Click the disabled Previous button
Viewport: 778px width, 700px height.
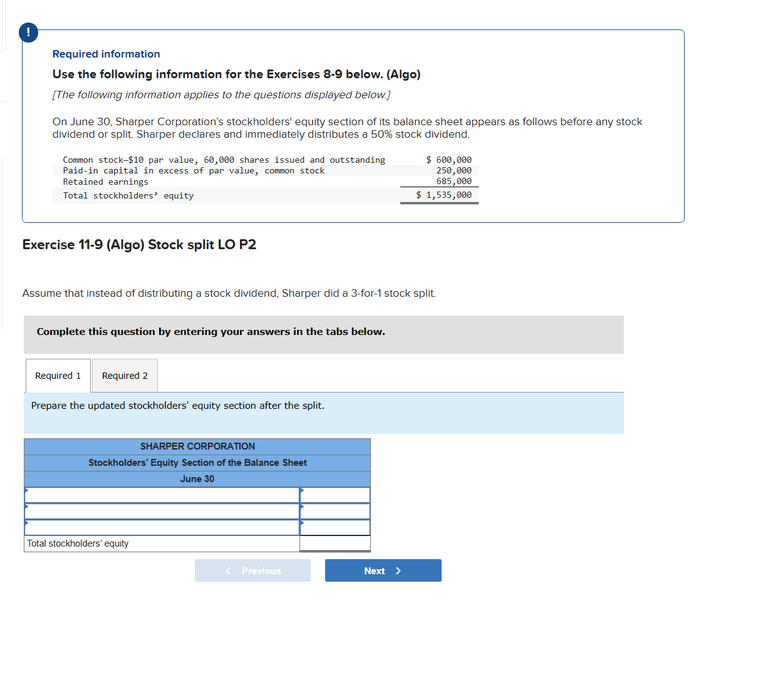(252, 570)
